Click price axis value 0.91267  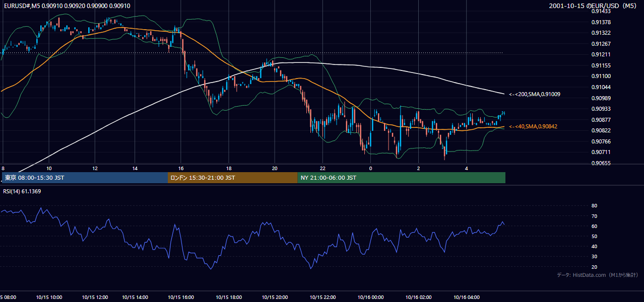(x=601, y=44)
